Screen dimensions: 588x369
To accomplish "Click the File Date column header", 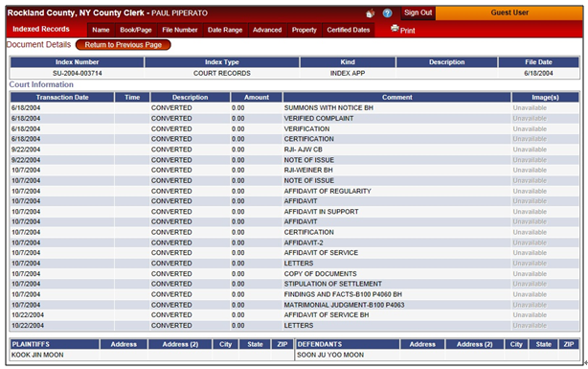I will point(538,62).
